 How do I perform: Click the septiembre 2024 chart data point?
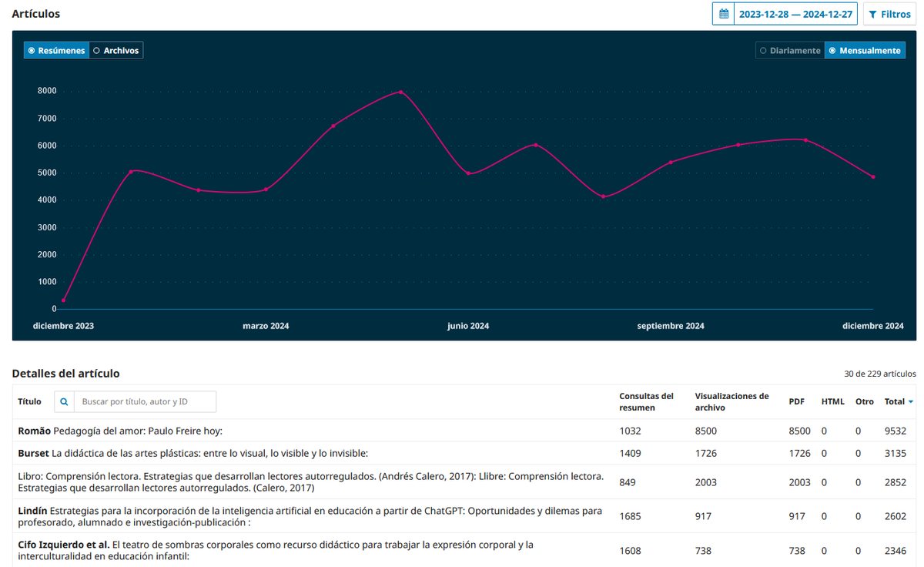[x=671, y=162]
